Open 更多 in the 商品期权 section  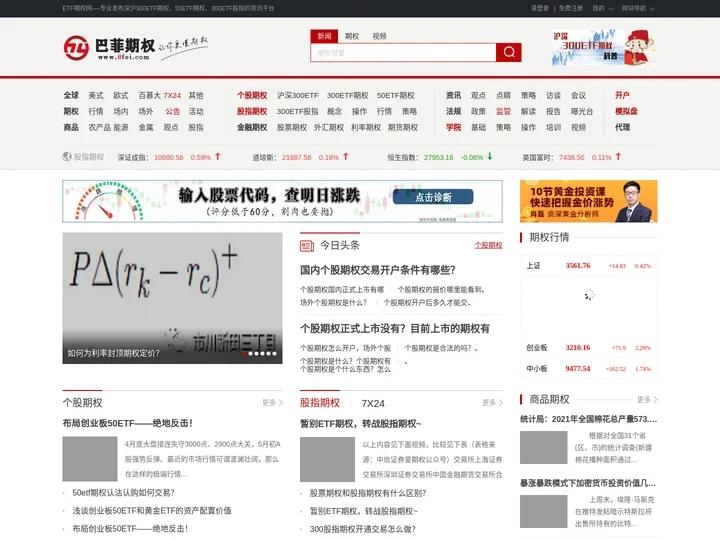[647, 399]
